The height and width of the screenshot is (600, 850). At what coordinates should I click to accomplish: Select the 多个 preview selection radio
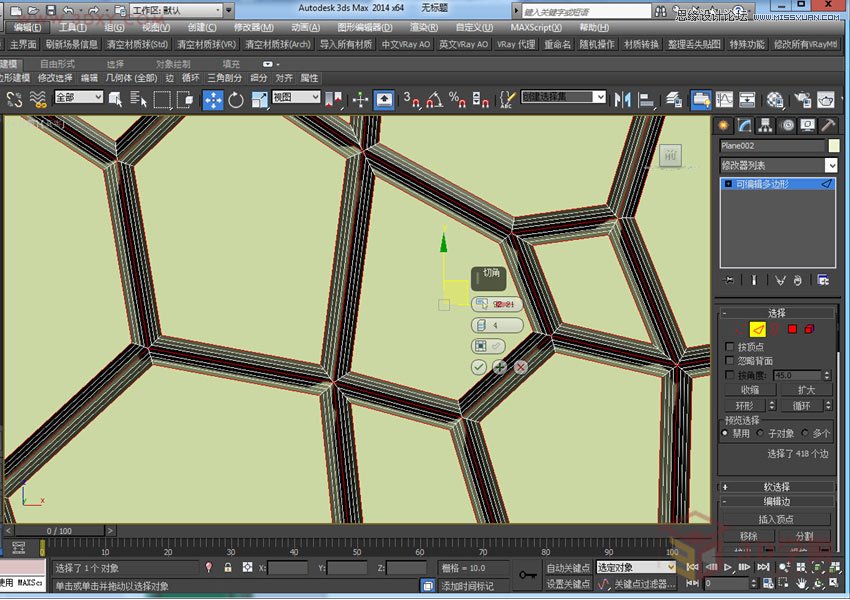coord(804,433)
